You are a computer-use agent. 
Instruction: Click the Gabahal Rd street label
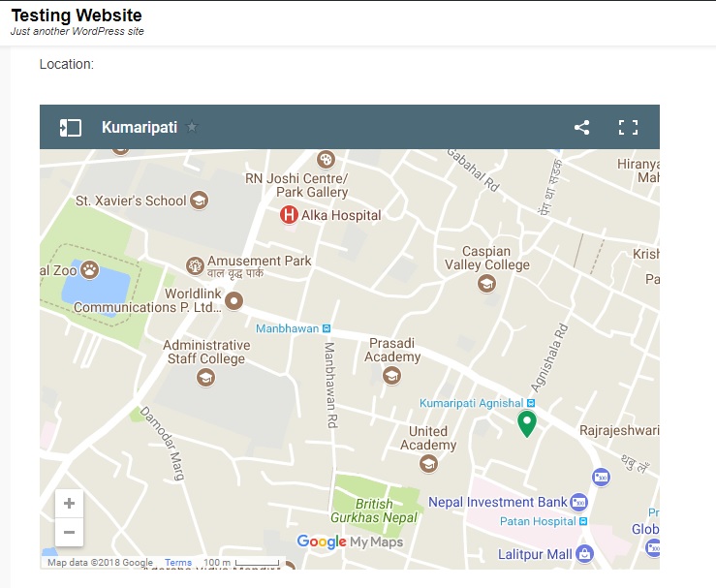(x=473, y=170)
